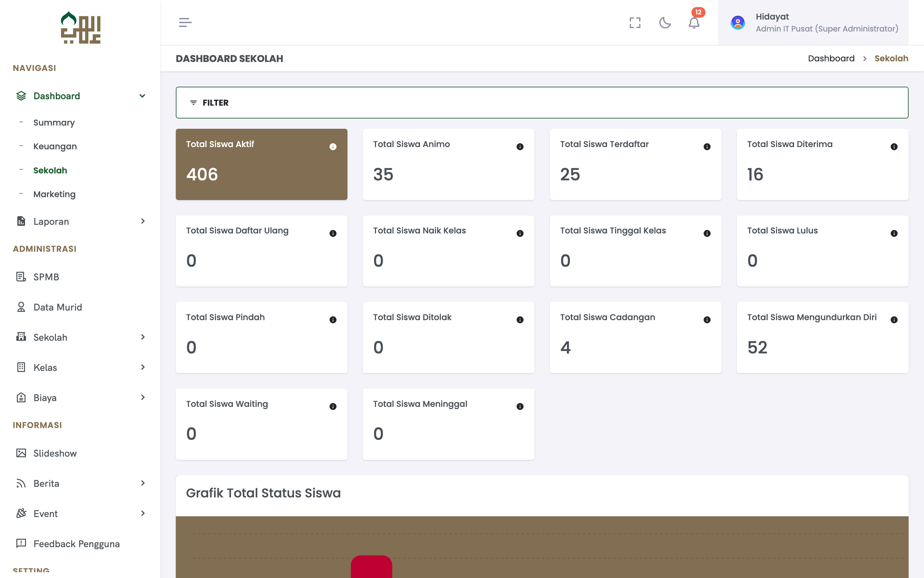Click the info icon on Total Siswa Lulus
Screen dimensions: 924x578
pos(894,233)
